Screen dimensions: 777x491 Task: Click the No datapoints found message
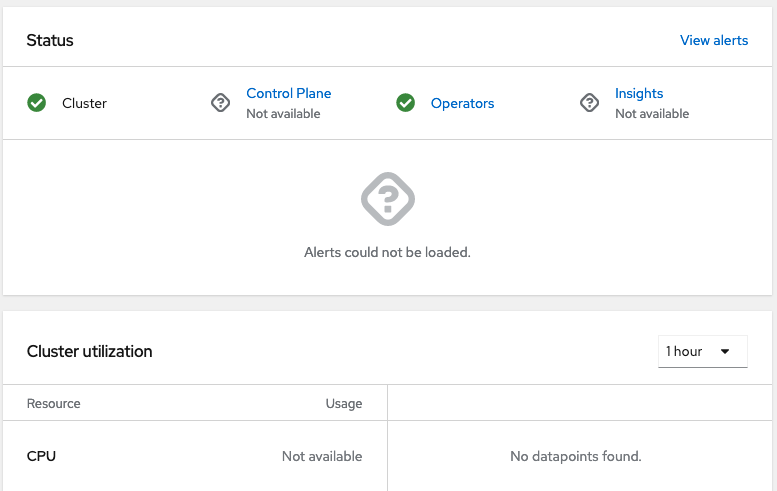click(x=575, y=456)
